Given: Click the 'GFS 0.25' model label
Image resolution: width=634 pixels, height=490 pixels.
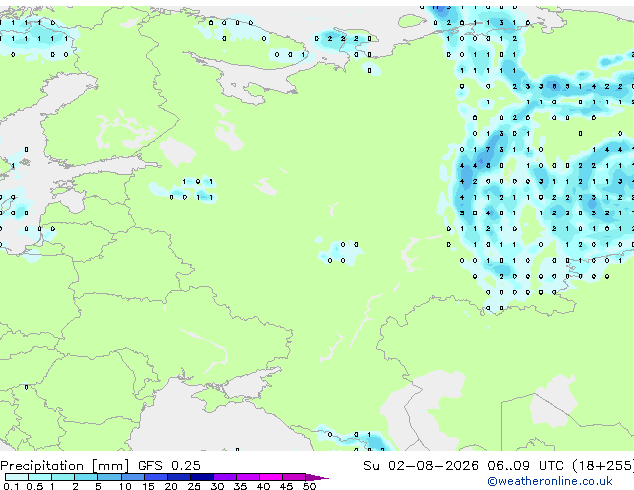Looking at the screenshot, I should [169, 466].
